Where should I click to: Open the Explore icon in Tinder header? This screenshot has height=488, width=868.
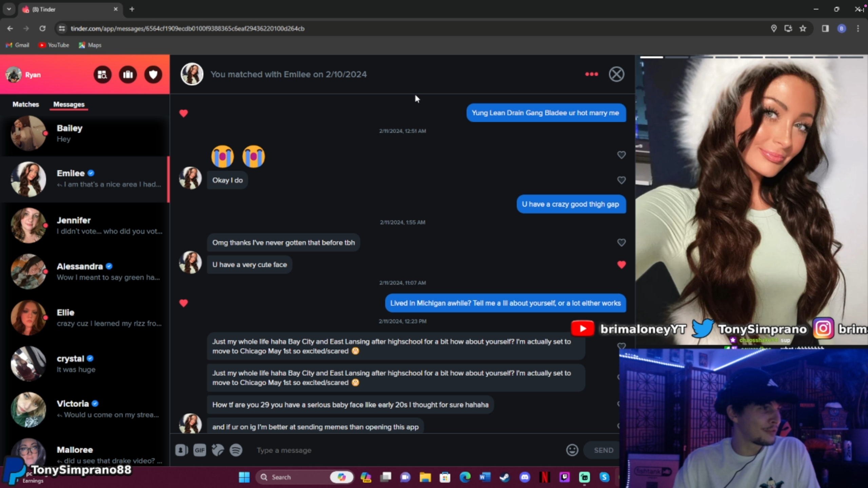[x=102, y=75]
